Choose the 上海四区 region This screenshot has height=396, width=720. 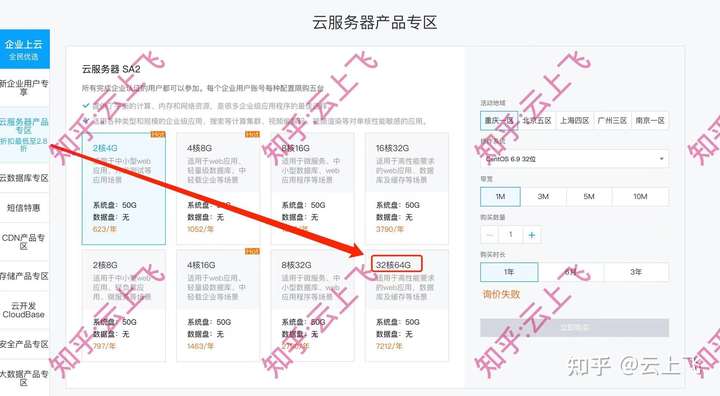tap(574, 120)
